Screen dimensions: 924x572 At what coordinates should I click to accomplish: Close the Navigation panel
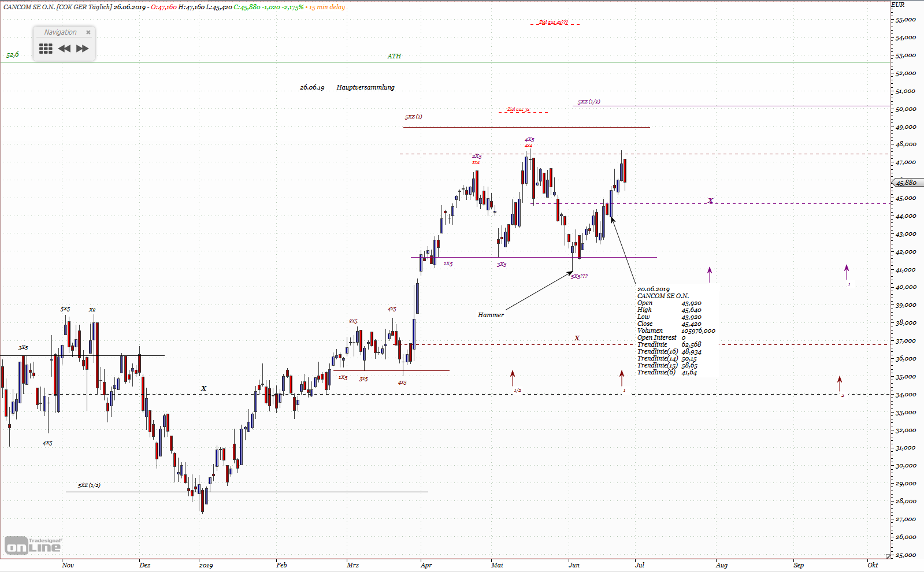point(88,32)
